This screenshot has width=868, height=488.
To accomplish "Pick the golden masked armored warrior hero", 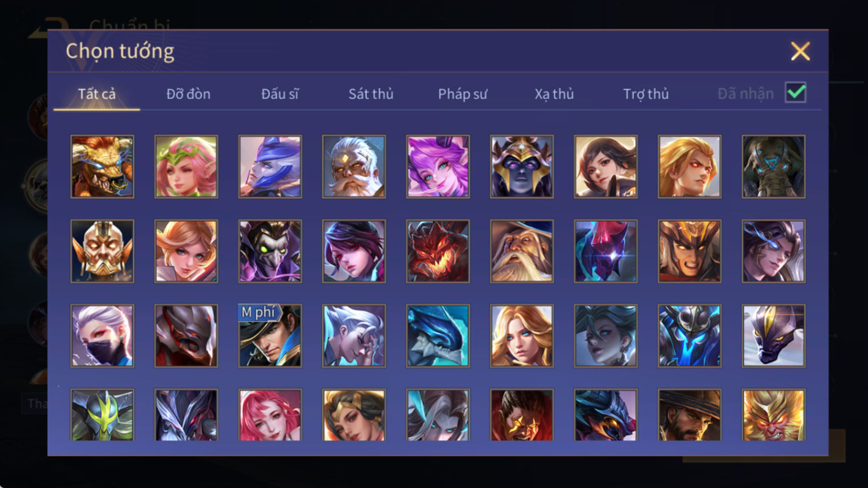I will tap(102, 251).
